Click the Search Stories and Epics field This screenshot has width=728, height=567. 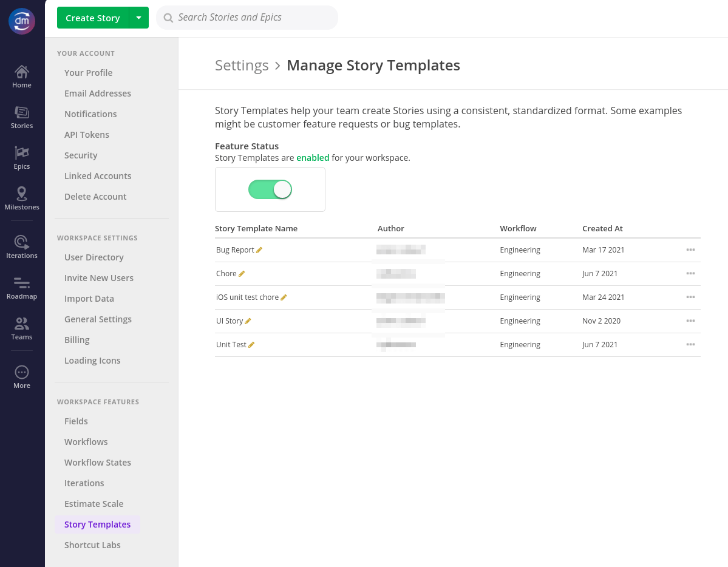(247, 18)
